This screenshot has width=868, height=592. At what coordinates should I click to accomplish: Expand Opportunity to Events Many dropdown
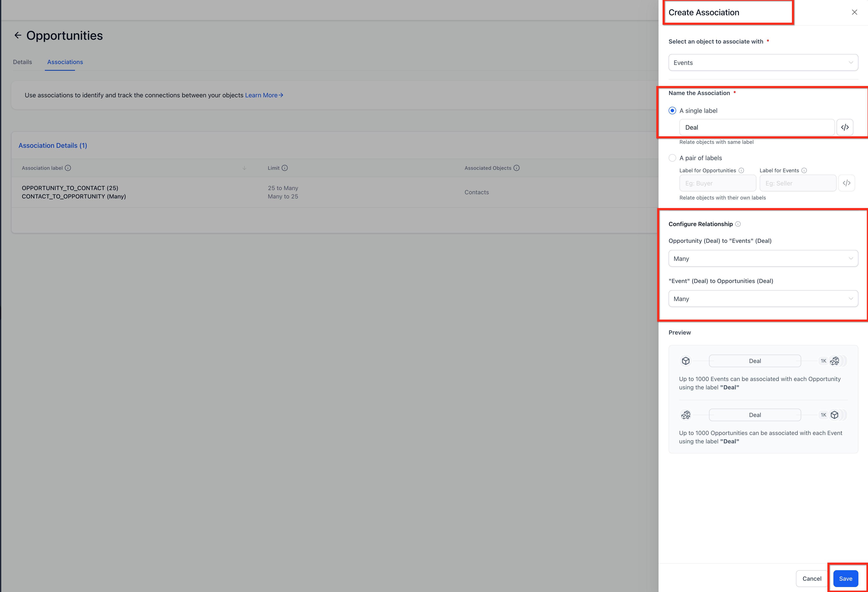pyautogui.click(x=763, y=259)
